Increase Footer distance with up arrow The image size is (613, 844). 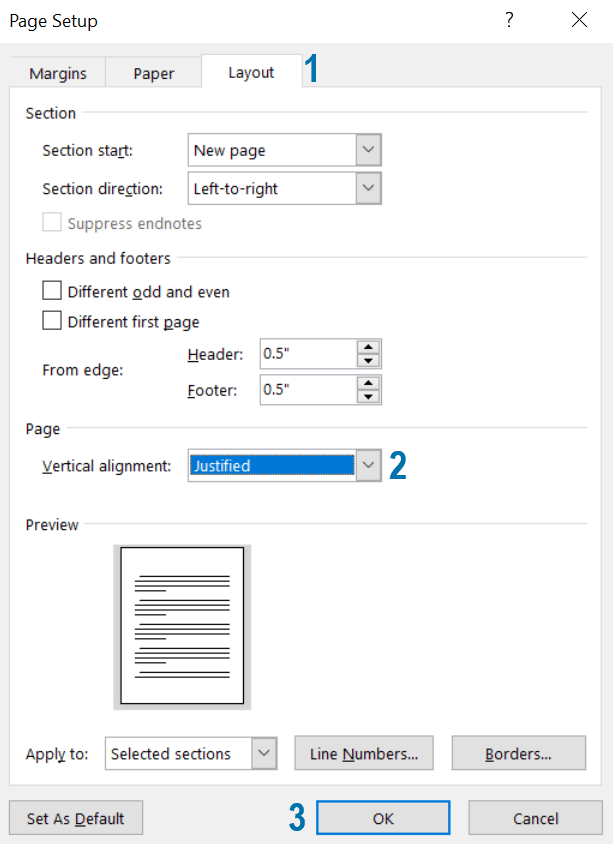click(x=369, y=383)
